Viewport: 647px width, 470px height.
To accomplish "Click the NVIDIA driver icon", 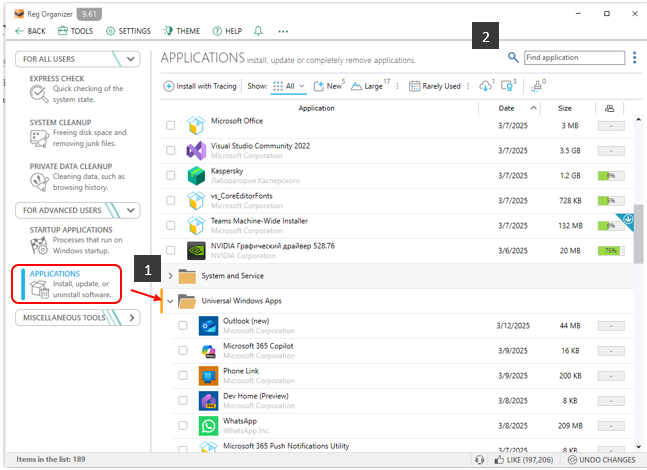I will pos(196,250).
